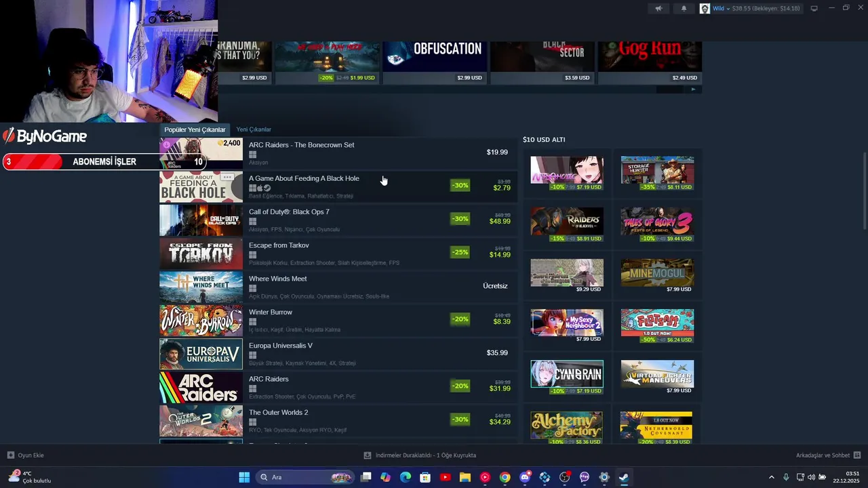868x488 pixels.
Task: Open the Windows Start menu
Action: [244, 477]
